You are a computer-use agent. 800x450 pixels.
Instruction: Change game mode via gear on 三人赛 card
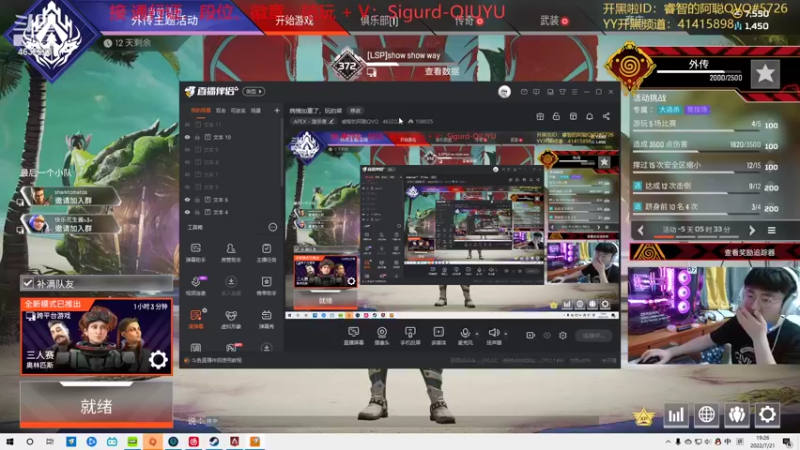(x=158, y=360)
